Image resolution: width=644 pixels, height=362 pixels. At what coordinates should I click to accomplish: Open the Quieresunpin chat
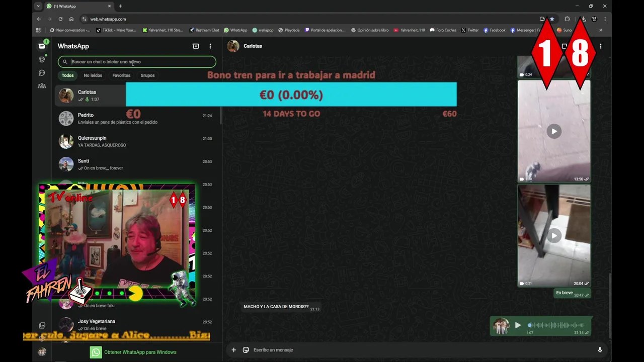click(x=136, y=141)
